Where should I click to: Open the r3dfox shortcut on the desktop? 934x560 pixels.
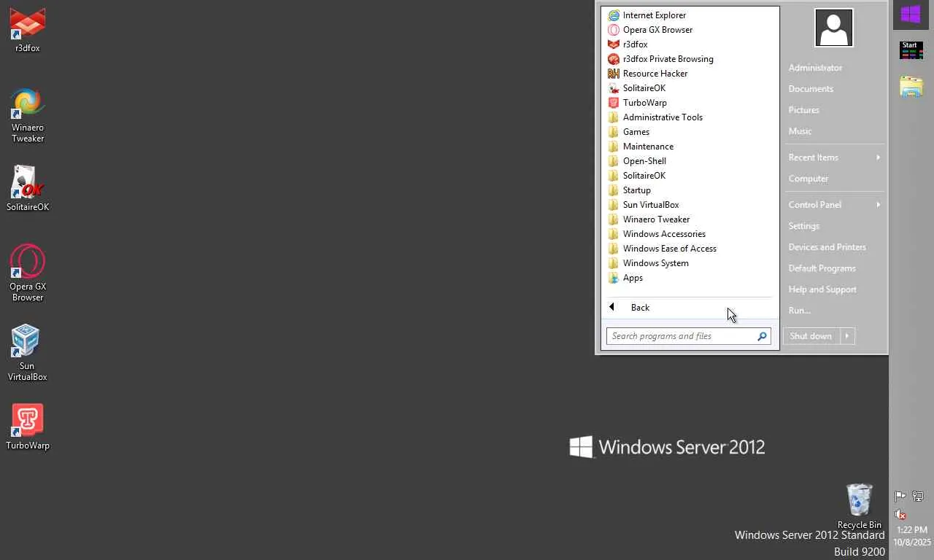coord(28,29)
